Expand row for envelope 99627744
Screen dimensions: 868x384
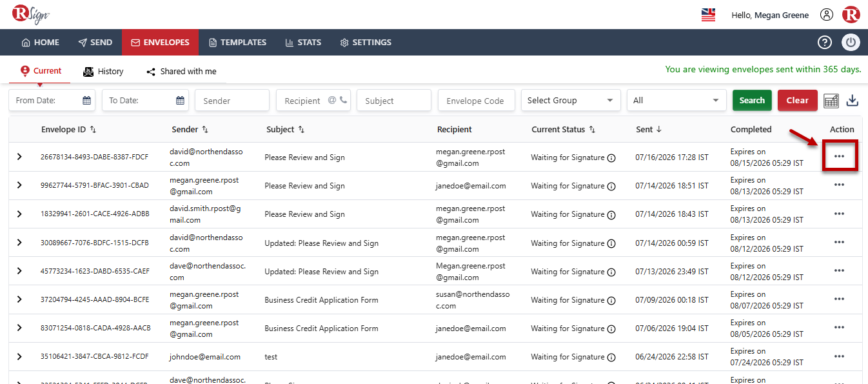(19, 185)
